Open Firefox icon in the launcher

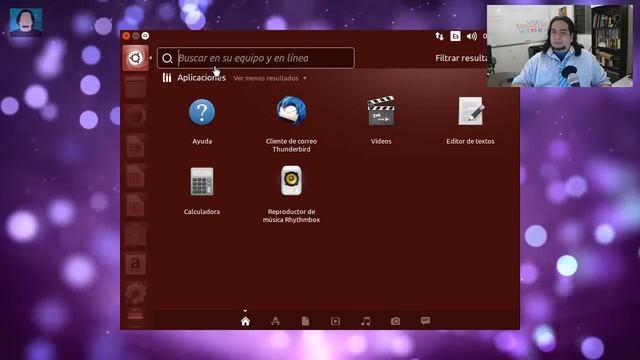135,117
